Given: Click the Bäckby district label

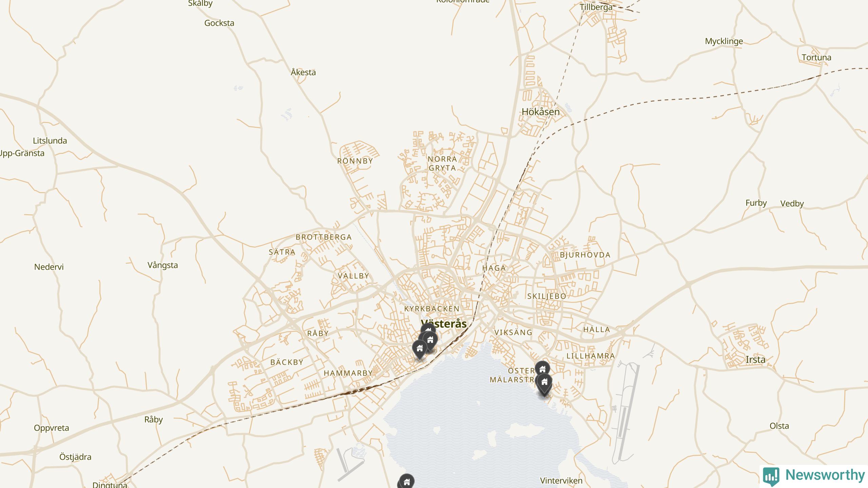Looking at the screenshot, I should click(287, 362).
